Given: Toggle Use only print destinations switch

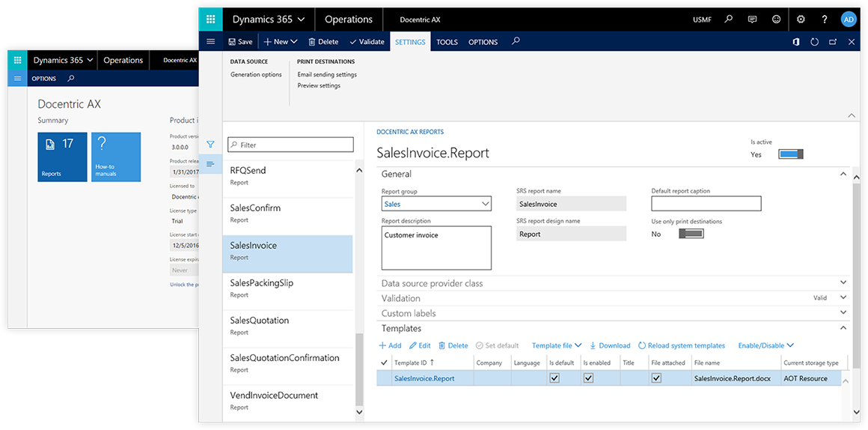Looking at the screenshot, I should click(691, 234).
